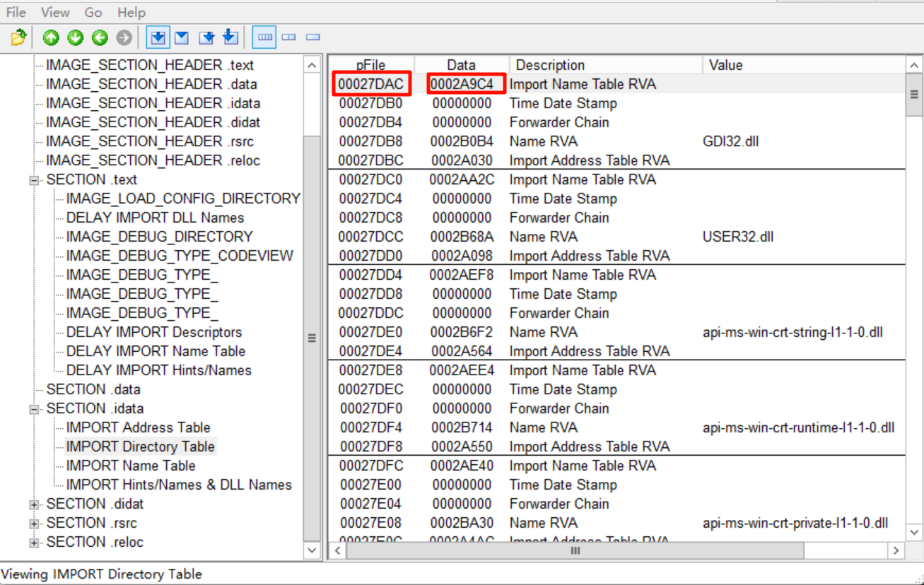Click the second blue view icon in toolbar
This screenshot has width=924, height=585.
coord(182,37)
